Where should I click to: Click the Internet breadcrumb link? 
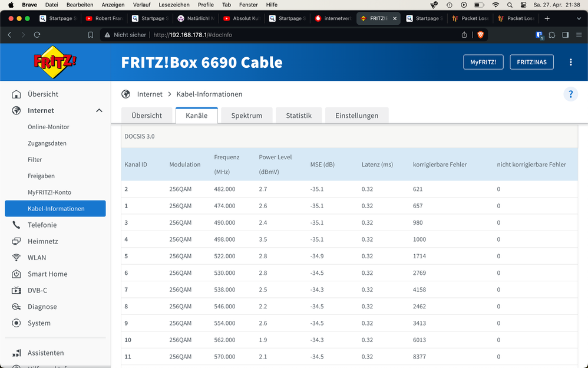tap(150, 94)
